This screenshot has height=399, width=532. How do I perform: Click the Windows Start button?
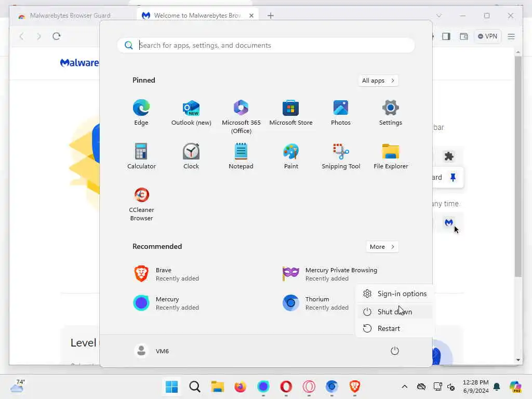[x=171, y=387]
